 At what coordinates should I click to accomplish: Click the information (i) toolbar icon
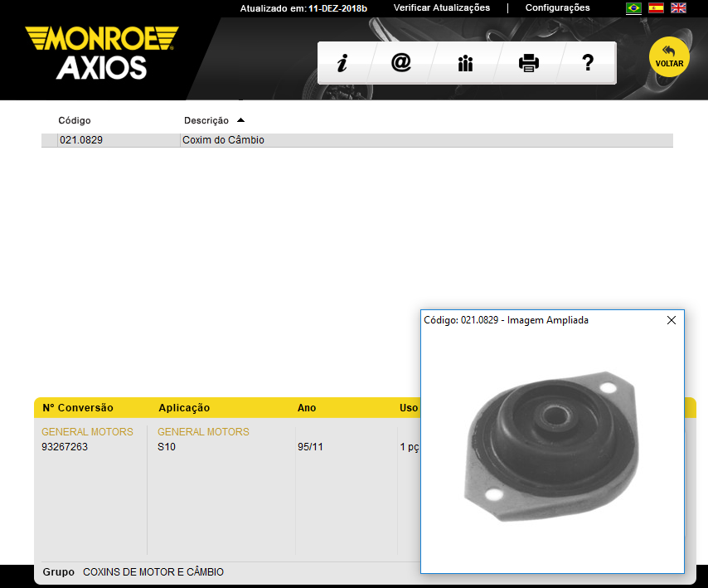click(x=342, y=63)
